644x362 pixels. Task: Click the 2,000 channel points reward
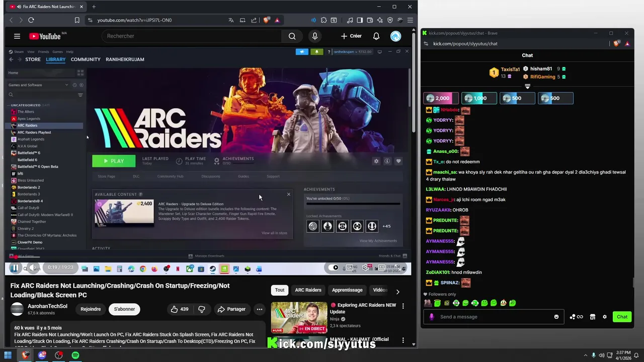pos(441,98)
